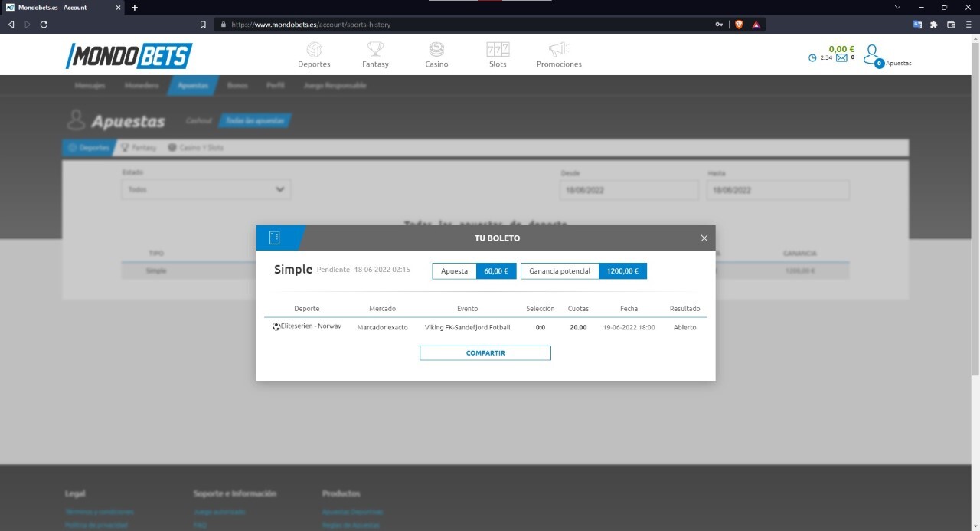
Task: Open the Slots section
Action: 498,54
